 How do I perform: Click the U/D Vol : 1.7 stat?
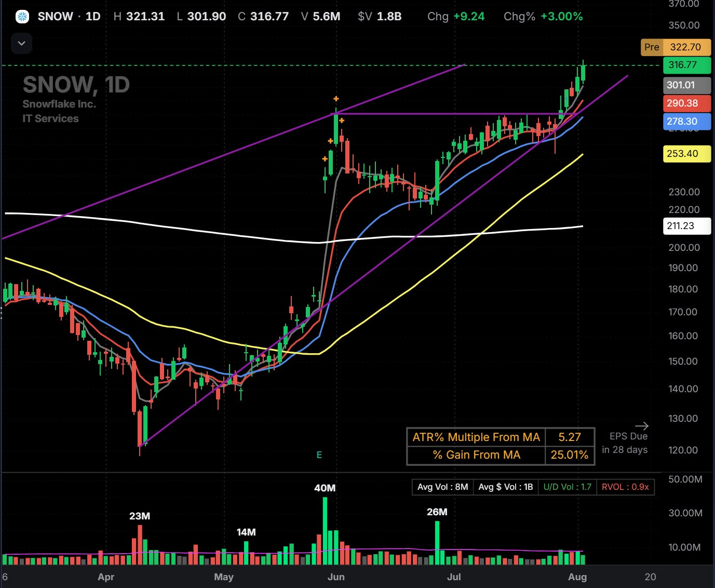point(568,487)
